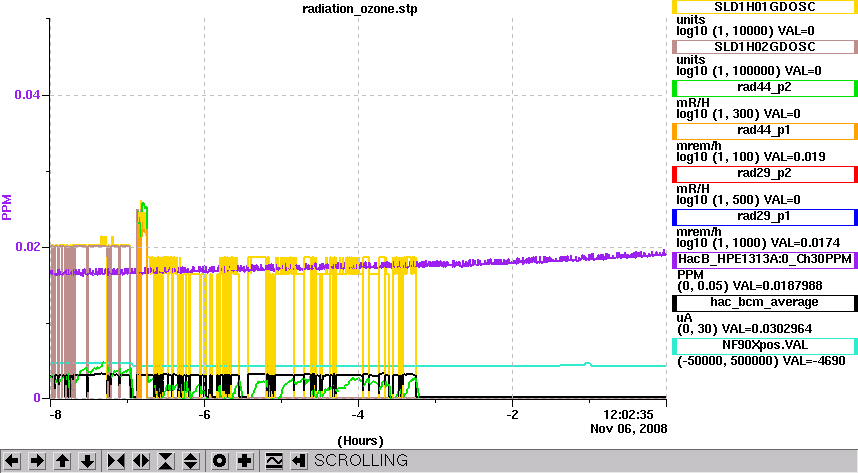Click the -8 hours x-axis tick

55,414
